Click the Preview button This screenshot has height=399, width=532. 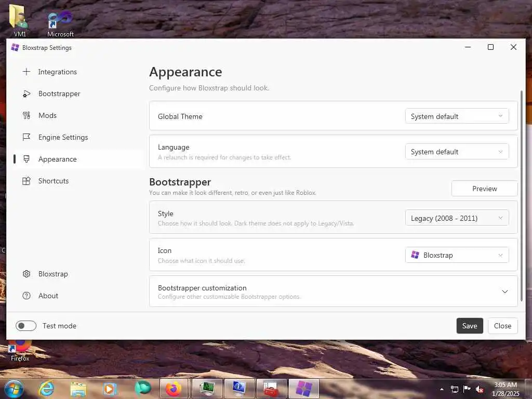(485, 189)
